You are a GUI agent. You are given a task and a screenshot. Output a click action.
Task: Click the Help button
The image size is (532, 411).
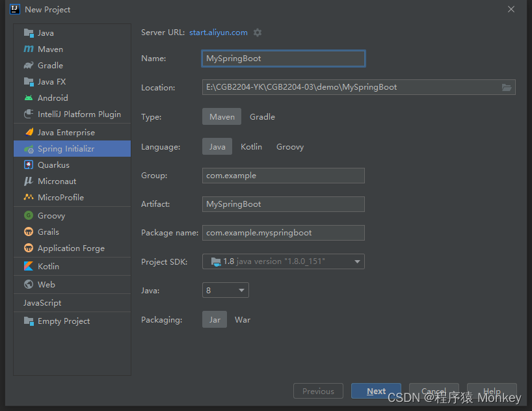[492, 391]
